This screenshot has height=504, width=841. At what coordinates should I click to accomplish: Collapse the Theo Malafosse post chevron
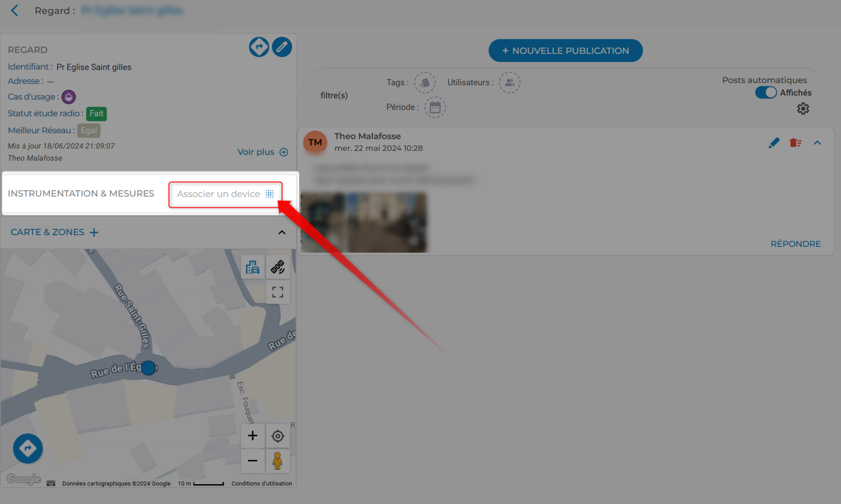pyautogui.click(x=817, y=143)
